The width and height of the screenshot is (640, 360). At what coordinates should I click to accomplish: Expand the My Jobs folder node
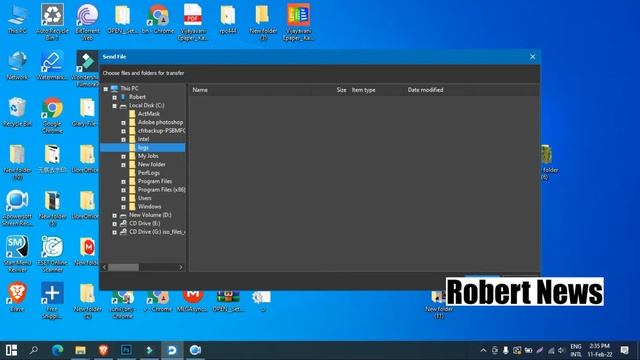point(123,156)
